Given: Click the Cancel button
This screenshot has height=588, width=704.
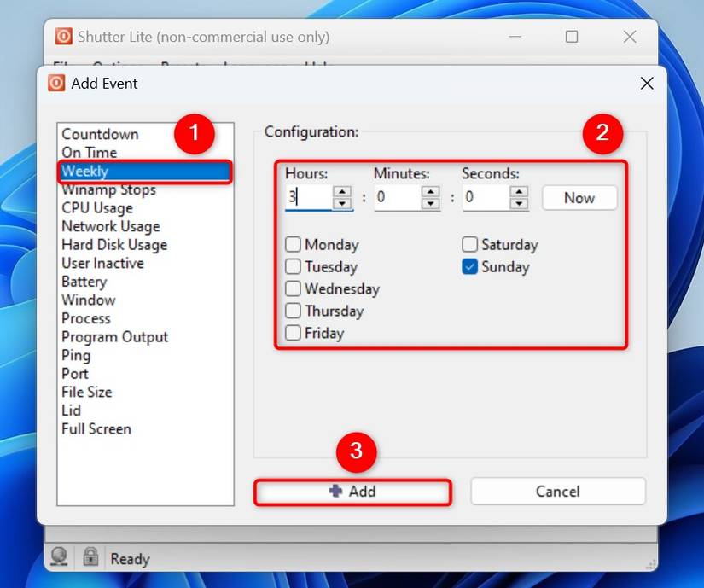Looking at the screenshot, I should click(x=557, y=492).
